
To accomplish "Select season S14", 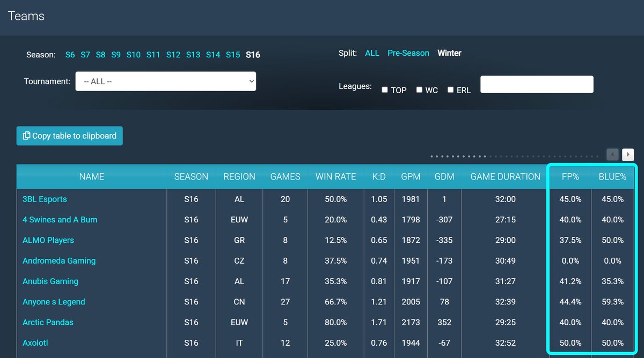I will coord(213,55).
